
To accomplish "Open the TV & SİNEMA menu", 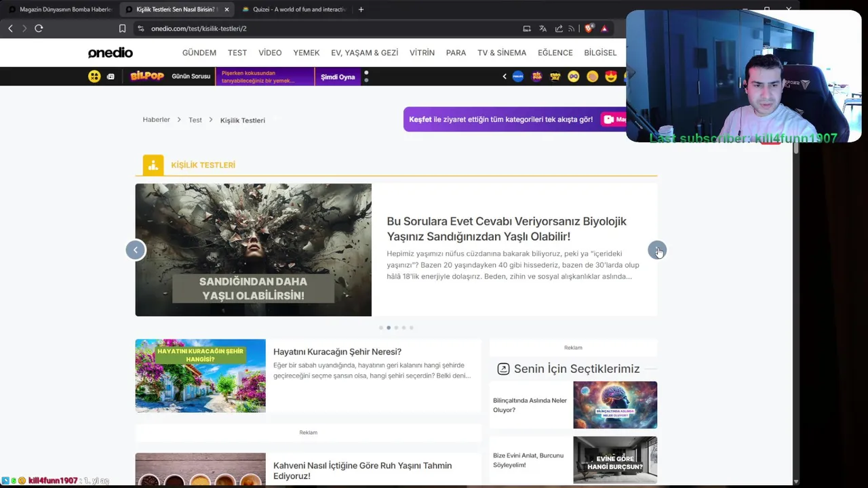I will tap(502, 53).
